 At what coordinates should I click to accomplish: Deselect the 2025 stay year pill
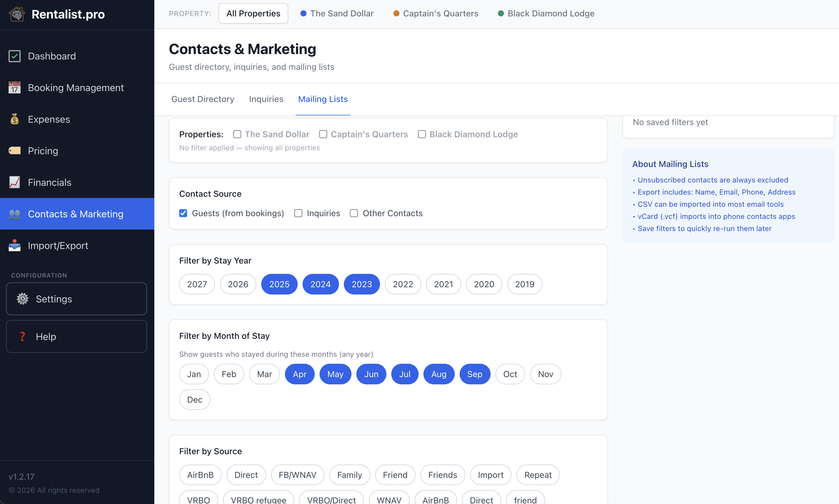(x=279, y=284)
